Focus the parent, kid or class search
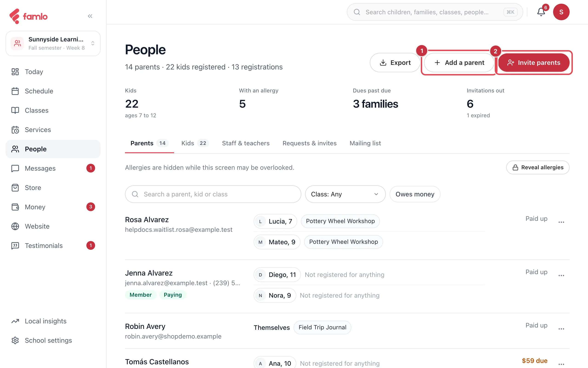The width and height of the screenshot is (588, 368). click(x=213, y=194)
